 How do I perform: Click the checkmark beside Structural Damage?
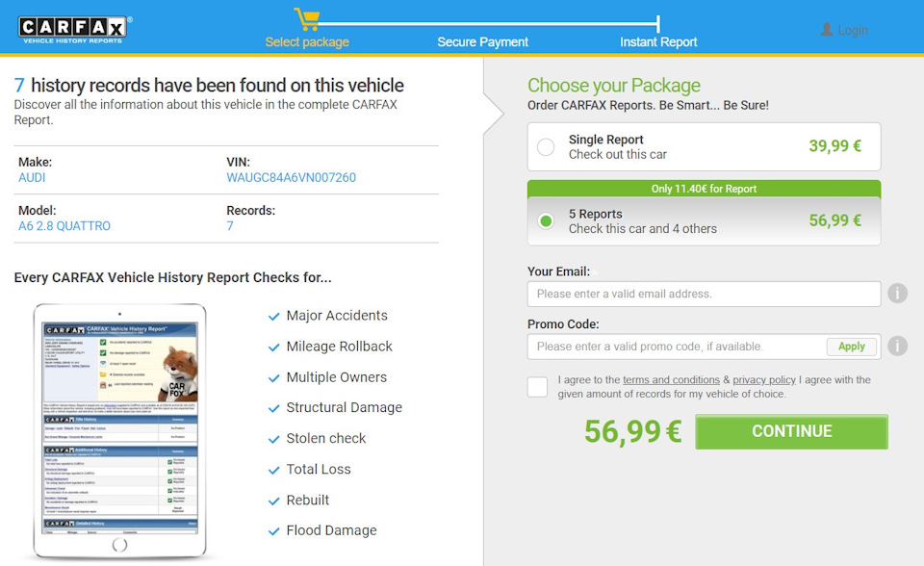[273, 408]
